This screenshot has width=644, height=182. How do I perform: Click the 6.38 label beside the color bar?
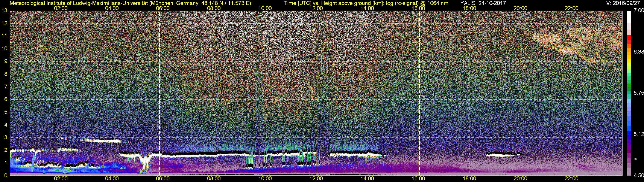(639, 52)
